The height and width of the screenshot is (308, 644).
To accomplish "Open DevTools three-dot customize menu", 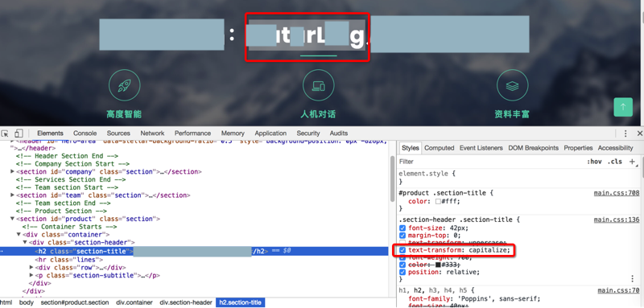I will tap(625, 133).
